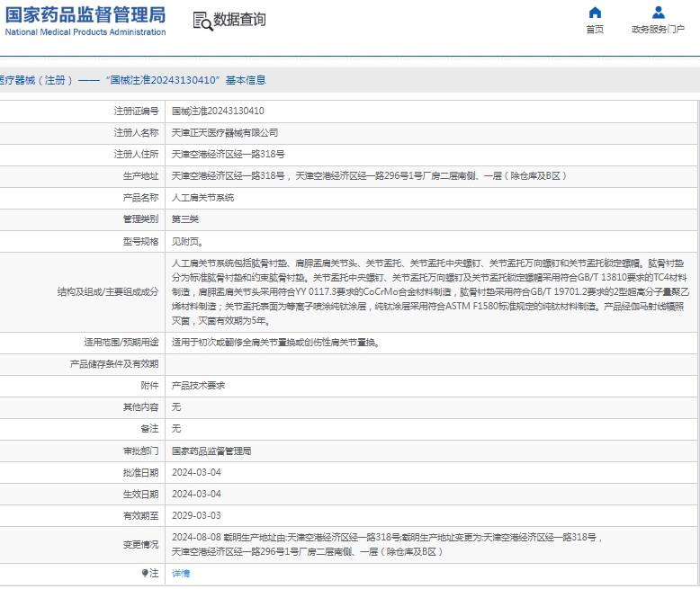Click the note bulb icon beside 注

pos(145,573)
